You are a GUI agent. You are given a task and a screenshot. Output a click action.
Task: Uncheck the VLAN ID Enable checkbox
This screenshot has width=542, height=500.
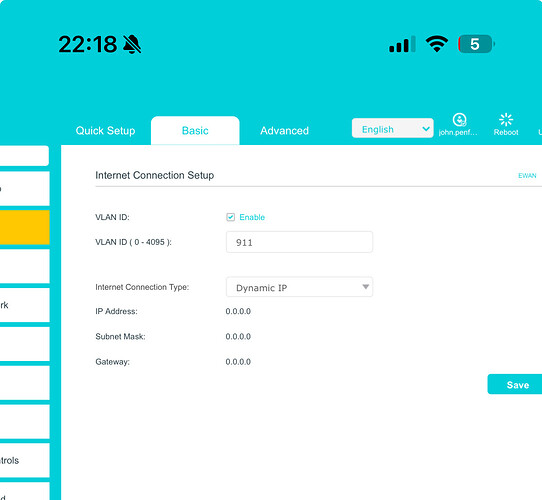point(231,217)
